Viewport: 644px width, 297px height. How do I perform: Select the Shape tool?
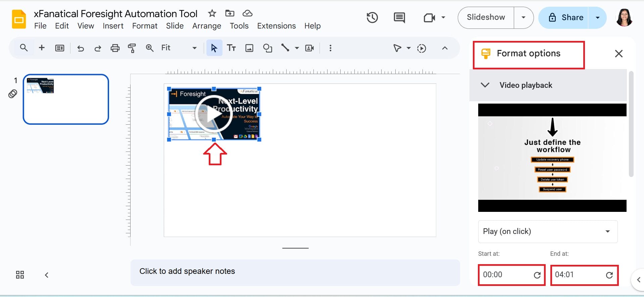267,48
